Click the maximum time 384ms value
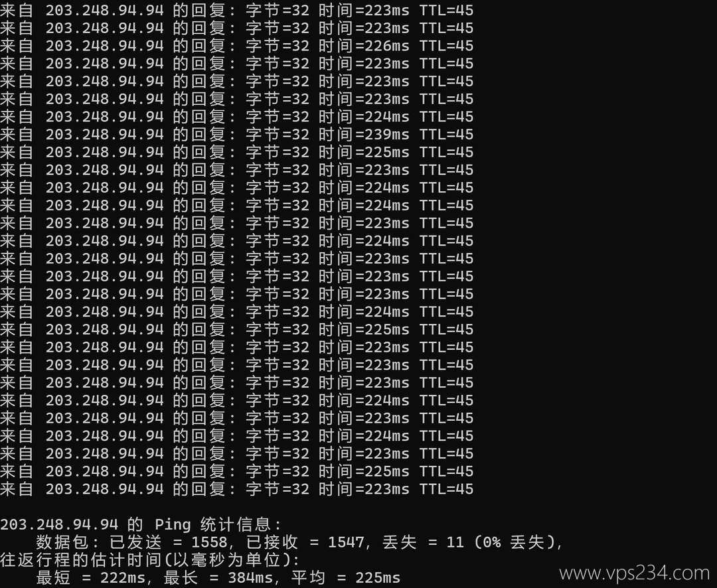717x588 pixels. tap(250, 578)
